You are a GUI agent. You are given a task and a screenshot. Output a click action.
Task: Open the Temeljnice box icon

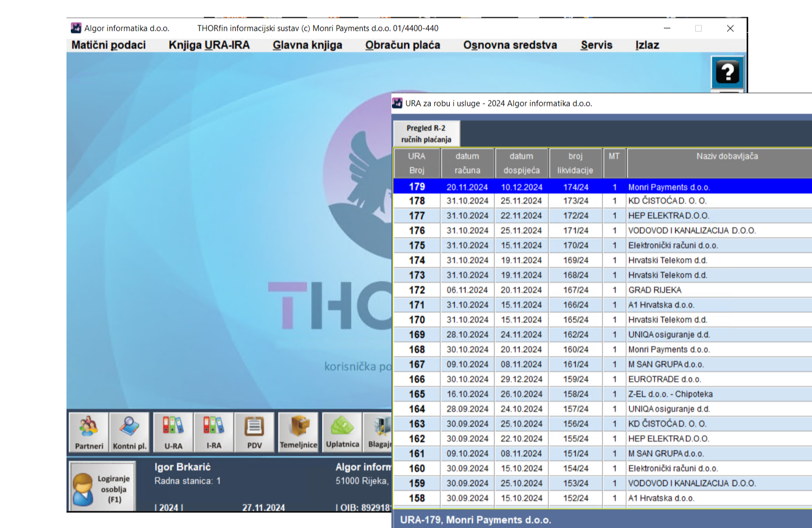[x=298, y=432]
